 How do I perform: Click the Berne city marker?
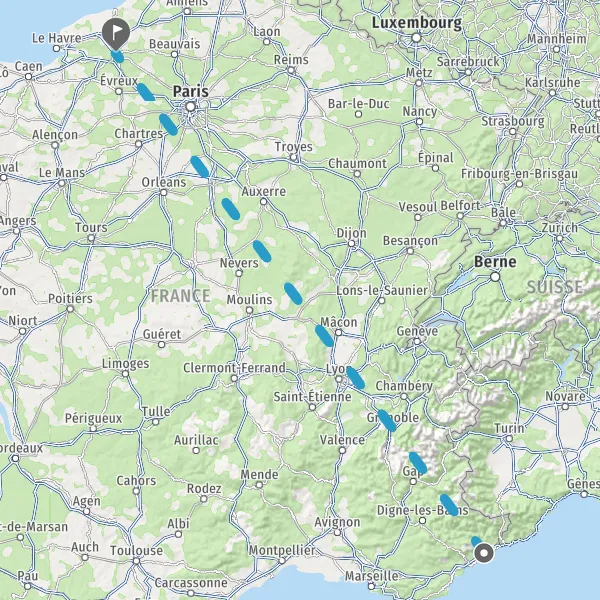(x=495, y=276)
